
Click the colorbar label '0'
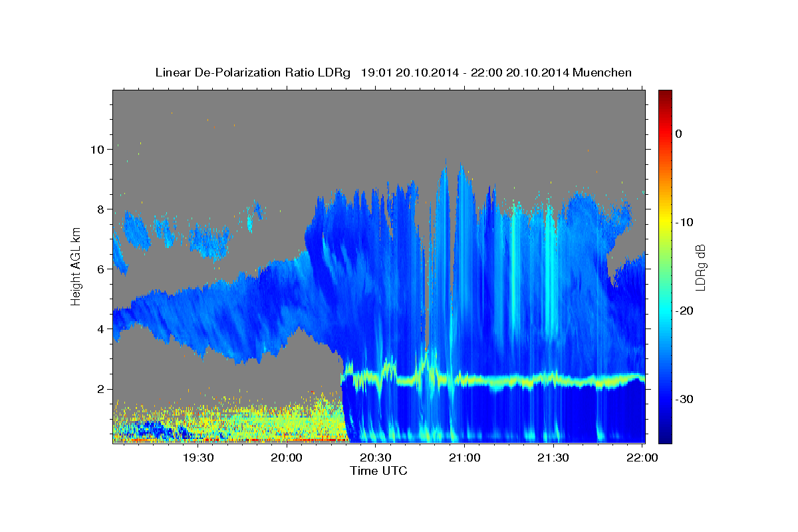pyautogui.click(x=679, y=134)
